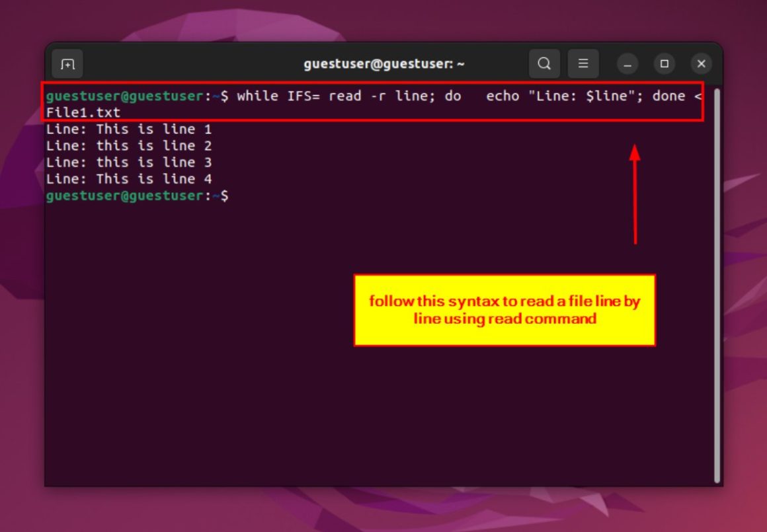The image size is (767, 532).
Task: Open a new terminal tab
Action: (x=67, y=63)
